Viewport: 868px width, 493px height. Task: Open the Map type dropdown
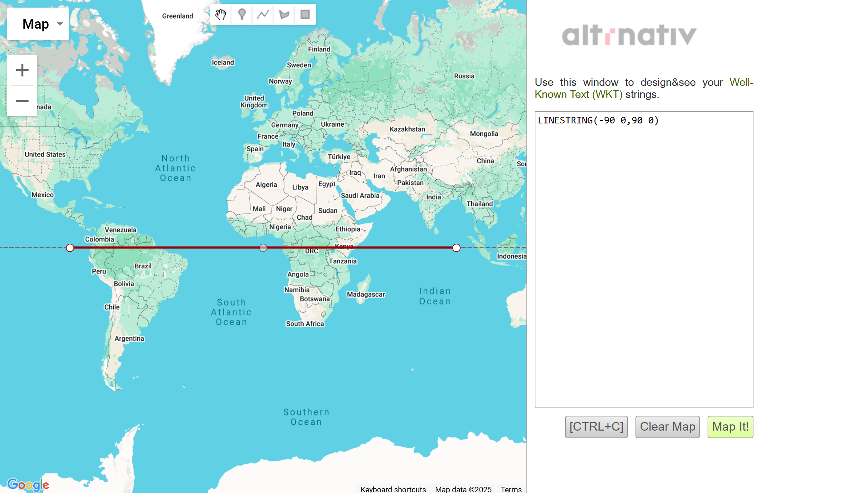coord(38,23)
